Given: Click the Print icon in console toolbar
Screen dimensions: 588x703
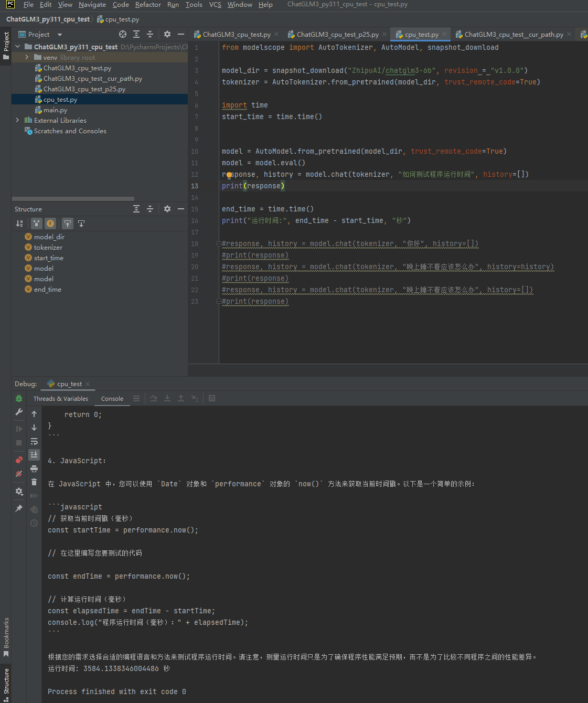Looking at the screenshot, I should point(34,468).
